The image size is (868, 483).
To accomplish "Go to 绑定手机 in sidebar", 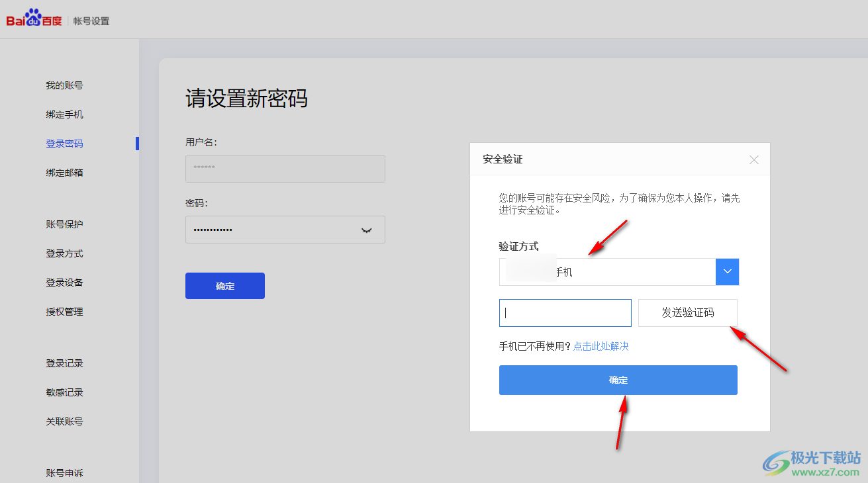I will click(x=64, y=114).
